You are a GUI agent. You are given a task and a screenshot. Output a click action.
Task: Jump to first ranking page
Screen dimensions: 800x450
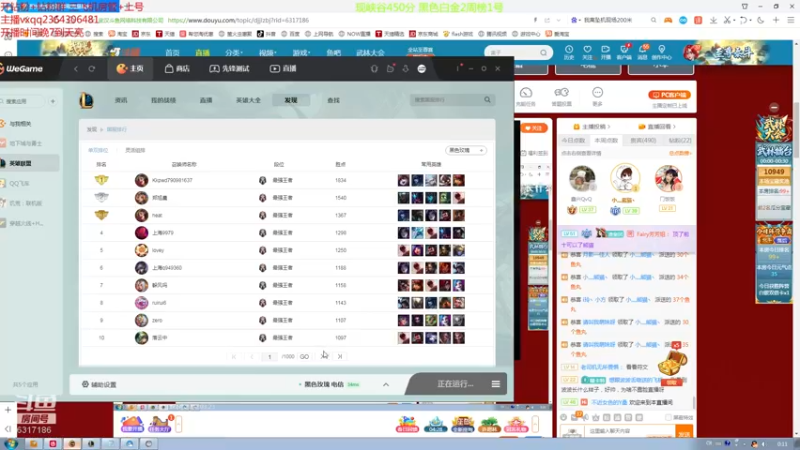click(234, 357)
